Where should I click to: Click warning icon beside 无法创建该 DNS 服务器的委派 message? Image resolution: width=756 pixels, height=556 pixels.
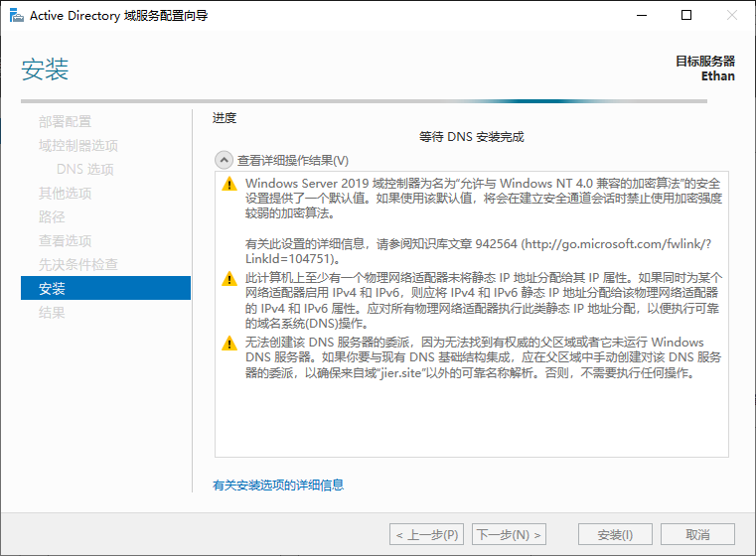click(x=229, y=343)
